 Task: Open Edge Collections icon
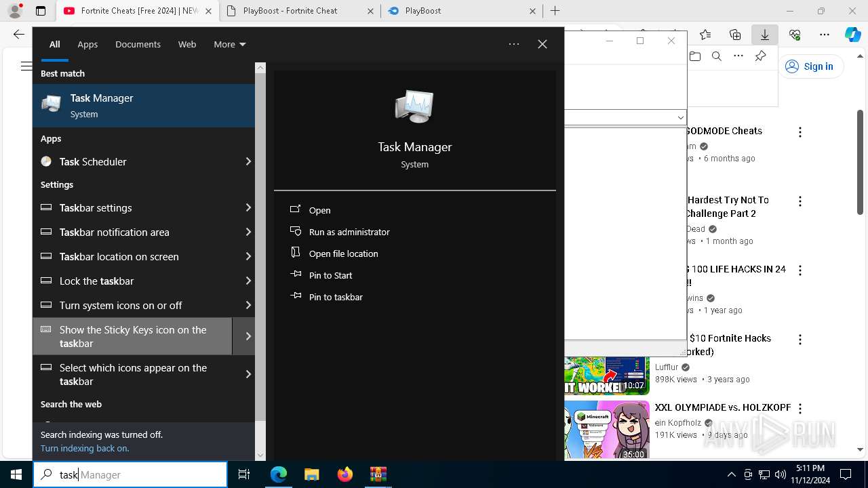pyautogui.click(x=735, y=35)
